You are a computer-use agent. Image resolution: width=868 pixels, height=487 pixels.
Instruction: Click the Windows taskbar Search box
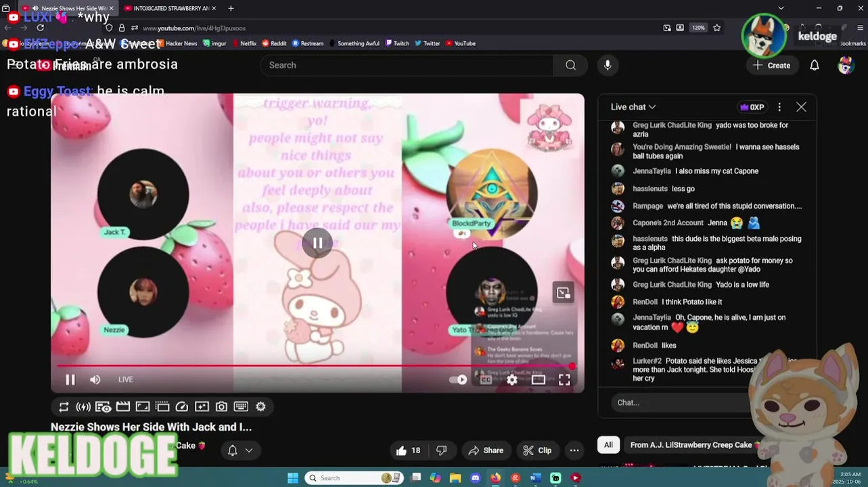point(354,478)
